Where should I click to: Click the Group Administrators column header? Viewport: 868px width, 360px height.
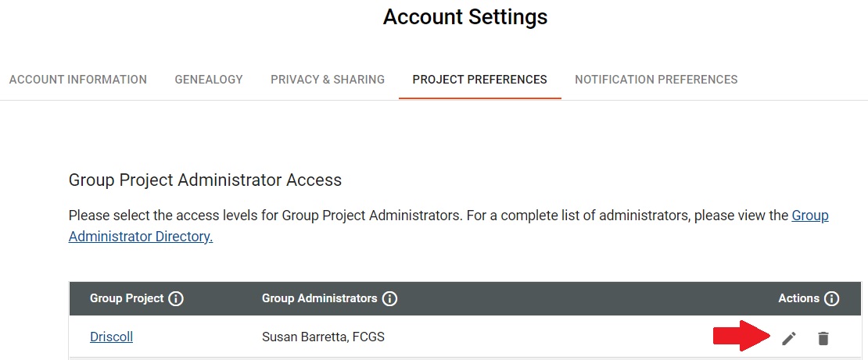[x=319, y=298]
